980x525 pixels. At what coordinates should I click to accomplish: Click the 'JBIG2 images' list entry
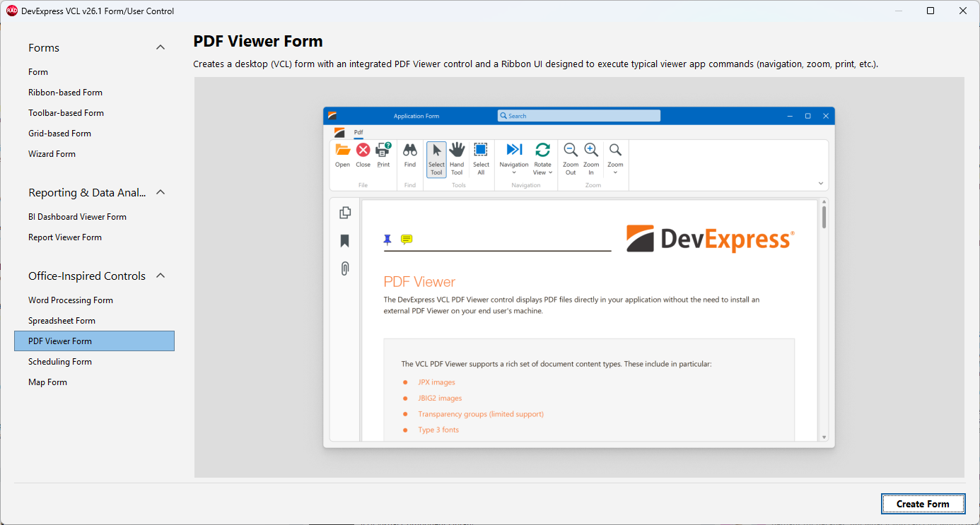click(439, 398)
